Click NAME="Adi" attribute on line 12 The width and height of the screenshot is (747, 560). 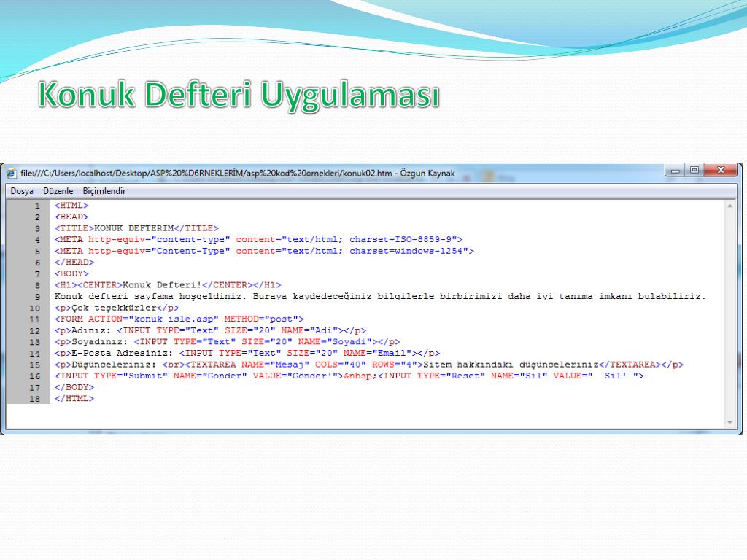(x=309, y=330)
